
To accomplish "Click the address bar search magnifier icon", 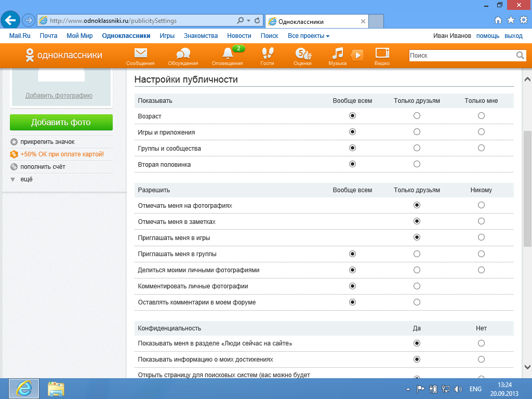I will click(x=240, y=21).
